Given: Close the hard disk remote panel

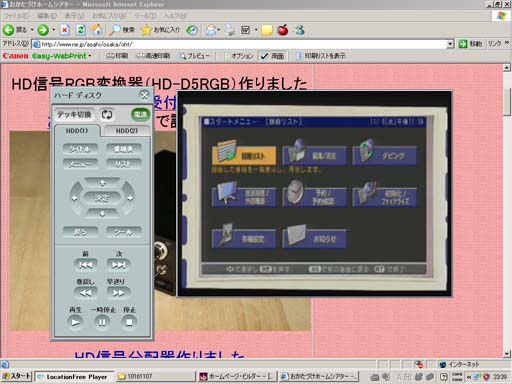Looking at the screenshot, I should [x=144, y=95].
